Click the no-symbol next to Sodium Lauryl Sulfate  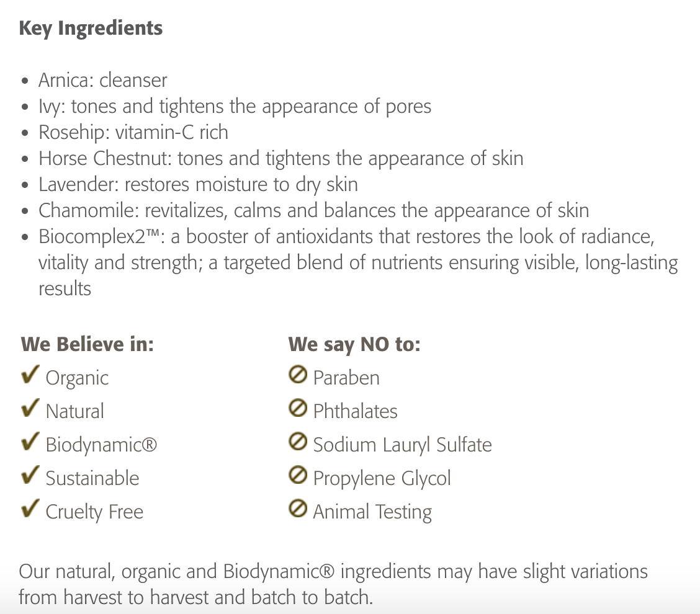[x=298, y=443]
